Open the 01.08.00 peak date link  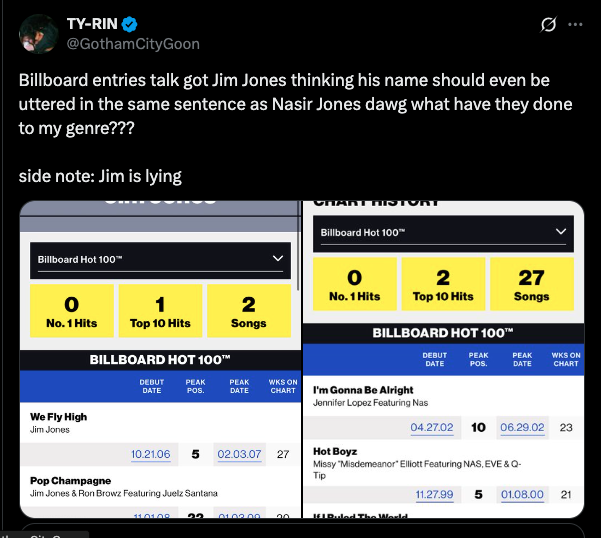(522, 495)
